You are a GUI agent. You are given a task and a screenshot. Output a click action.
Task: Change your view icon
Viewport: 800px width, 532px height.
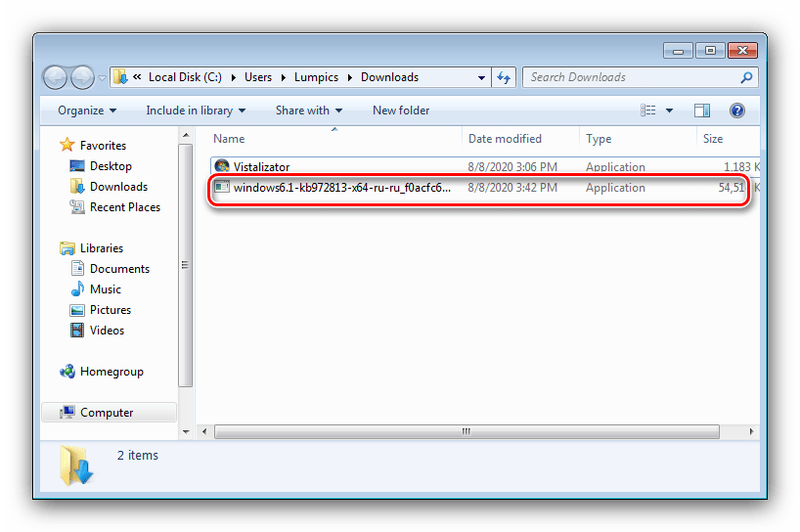pos(648,111)
